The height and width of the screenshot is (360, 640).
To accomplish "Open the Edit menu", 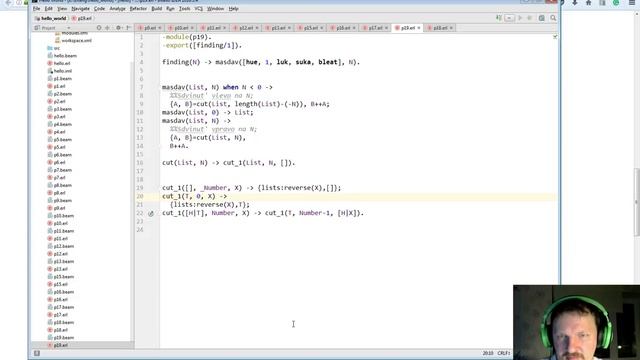I will click(x=49, y=9).
